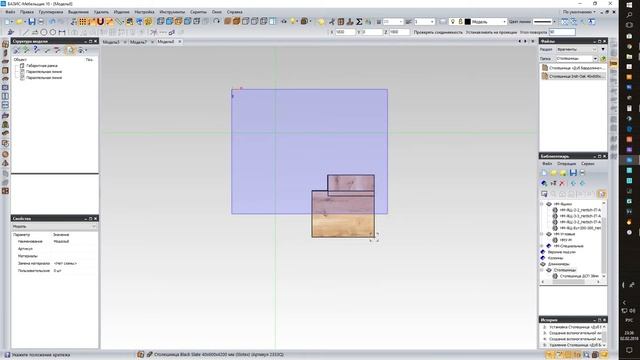Image resolution: width=640 pixels, height=360 pixels.
Task: Toggle the orange grid snapping icon
Action: point(82,22)
